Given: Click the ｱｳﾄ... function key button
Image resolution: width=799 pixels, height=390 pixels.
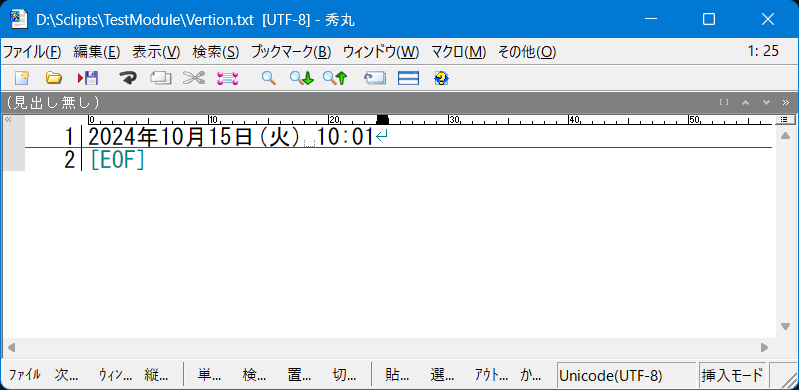Looking at the screenshot, I should pos(492,375).
